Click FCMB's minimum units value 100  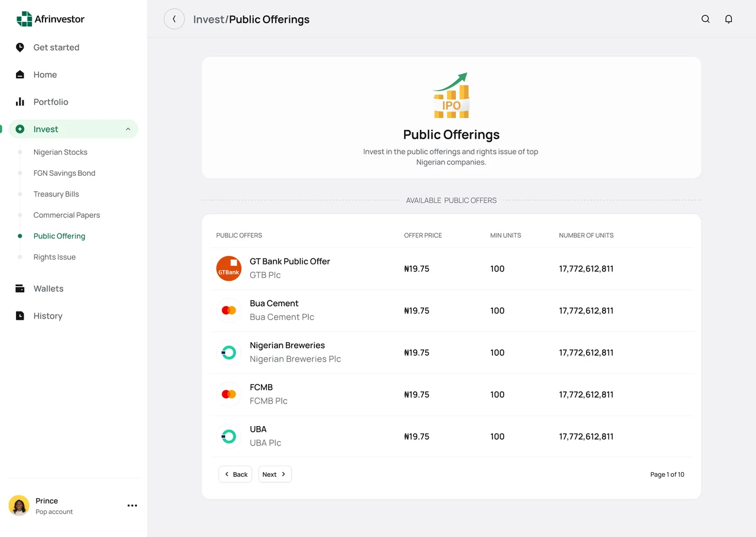pos(497,395)
